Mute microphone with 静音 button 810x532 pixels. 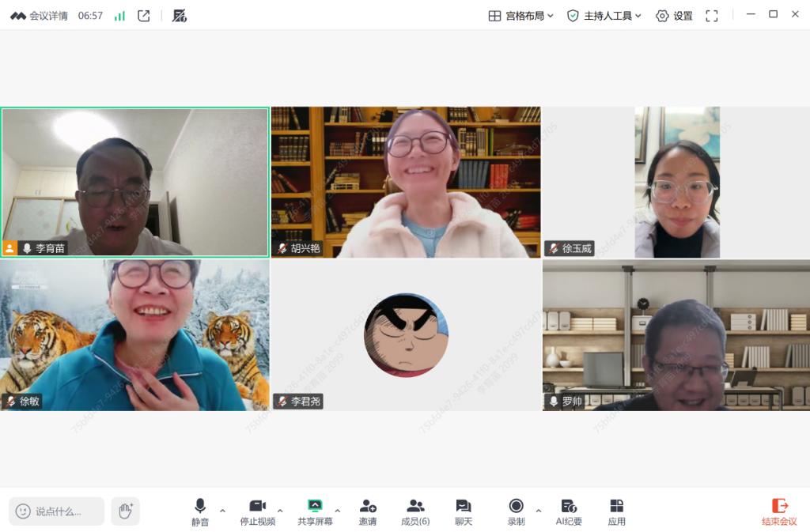click(x=200, y=511)
